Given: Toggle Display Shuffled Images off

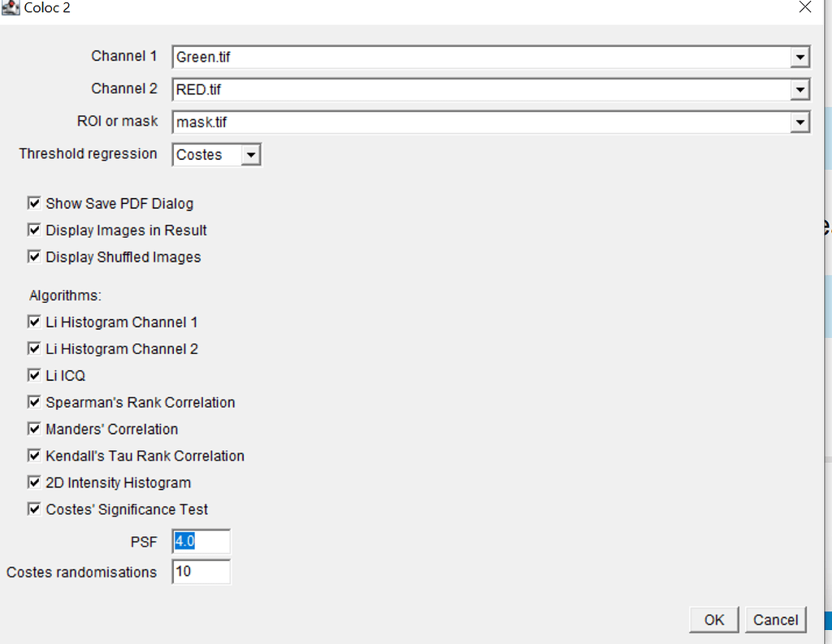Looking at the screenshot, I should tap(34, 257).
